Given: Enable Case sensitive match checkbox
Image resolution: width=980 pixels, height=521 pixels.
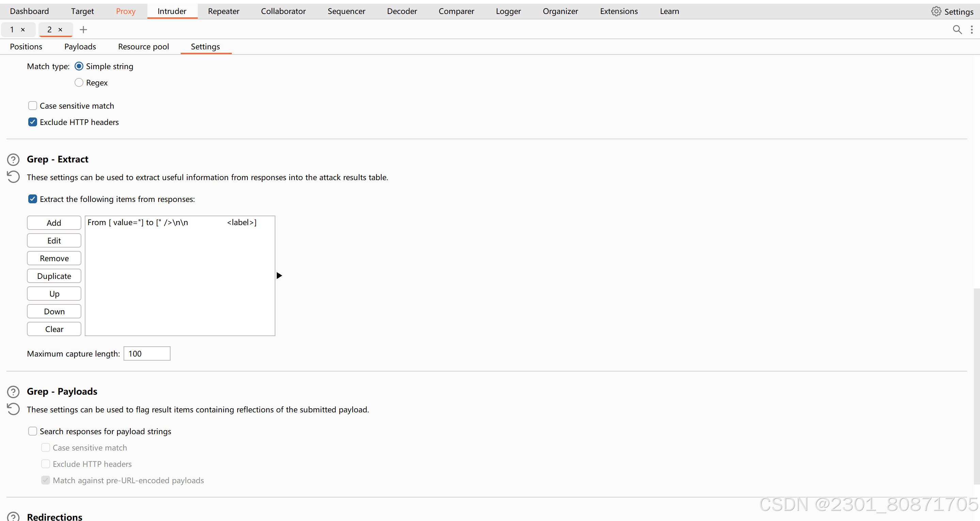Looking at the screenshot, I should point(33,106).
